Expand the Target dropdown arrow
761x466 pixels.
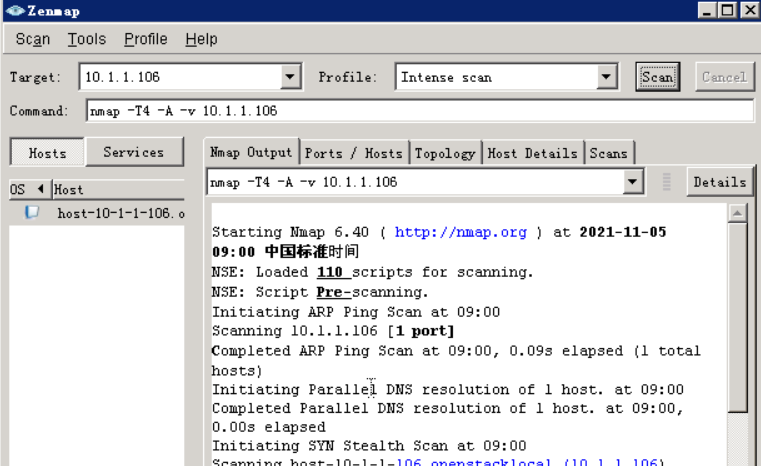coord(290,77)
